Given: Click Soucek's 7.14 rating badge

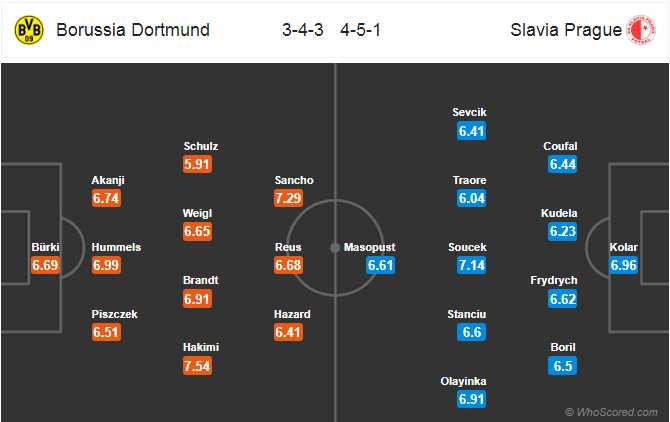Looking at the screenshot, I should click(x=471, y=265).
